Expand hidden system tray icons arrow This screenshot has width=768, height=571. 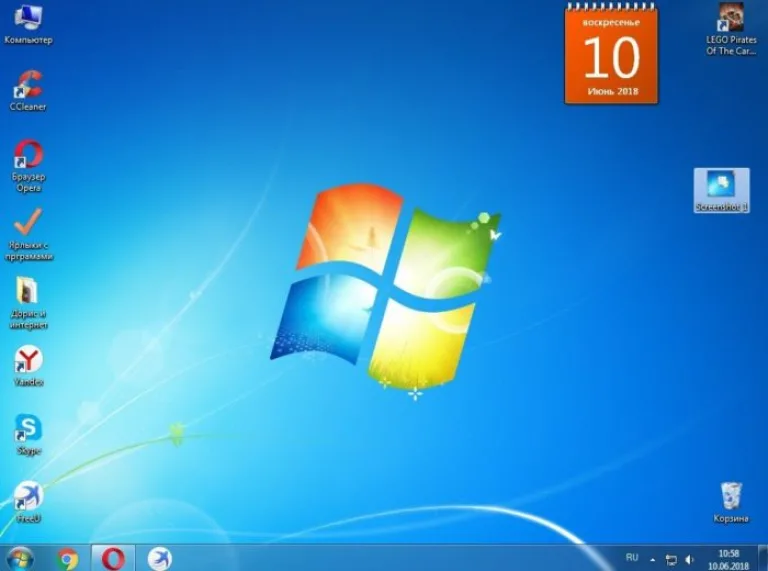(x=652, y=559)
